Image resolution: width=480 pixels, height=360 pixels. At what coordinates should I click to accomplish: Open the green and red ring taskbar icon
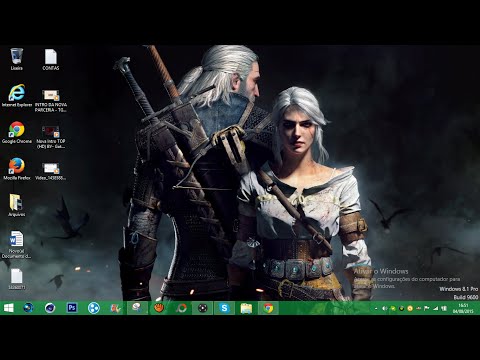point(181,308)
